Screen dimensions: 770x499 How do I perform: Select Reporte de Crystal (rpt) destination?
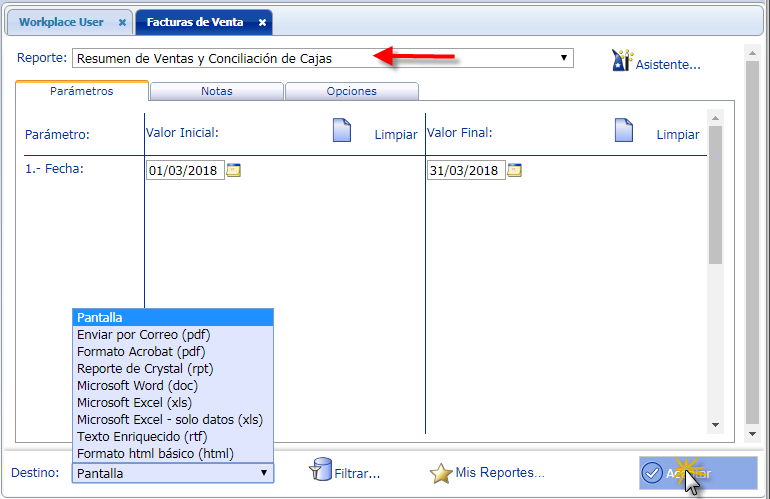pos(173,369)
